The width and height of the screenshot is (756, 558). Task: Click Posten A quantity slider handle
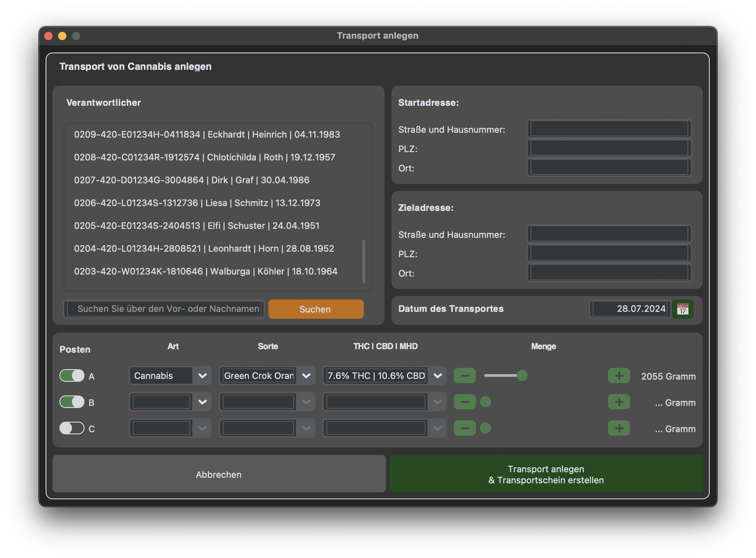pos(522,375)
